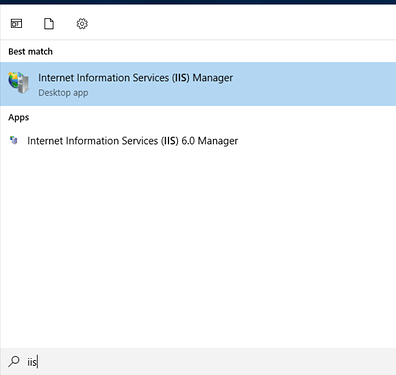Click the 'Best match' heading
The width and height of the screenshot is (396, 375).
click(30, 52)
